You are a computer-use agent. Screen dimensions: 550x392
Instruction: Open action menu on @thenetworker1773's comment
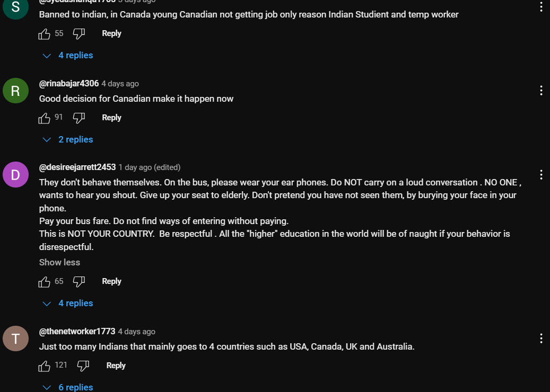point(541,338)
